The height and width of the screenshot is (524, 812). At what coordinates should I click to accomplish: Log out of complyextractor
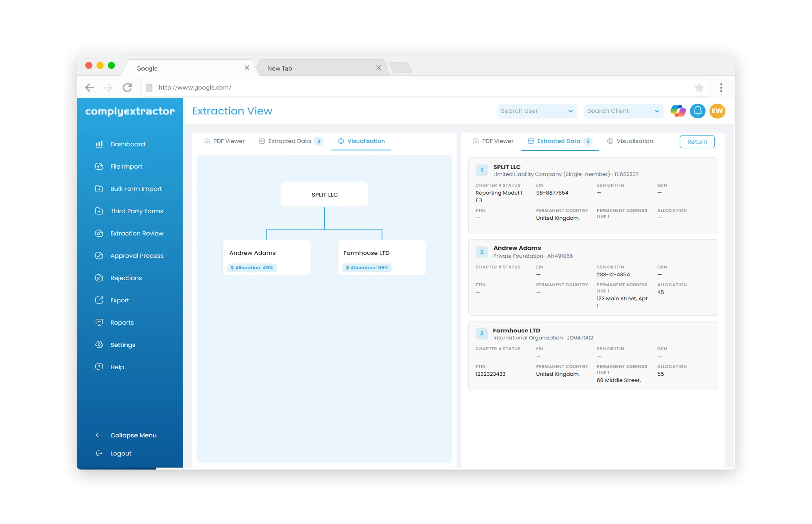tap(113, 453)
